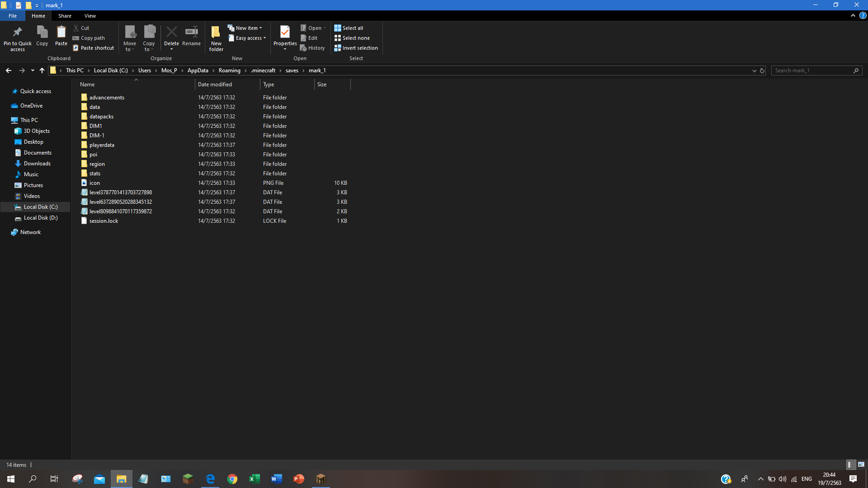Image resolution: width=868 pixels, height=488 pixels.
Task: Click the Rename icon in ribbon
Action: point(191,33)
